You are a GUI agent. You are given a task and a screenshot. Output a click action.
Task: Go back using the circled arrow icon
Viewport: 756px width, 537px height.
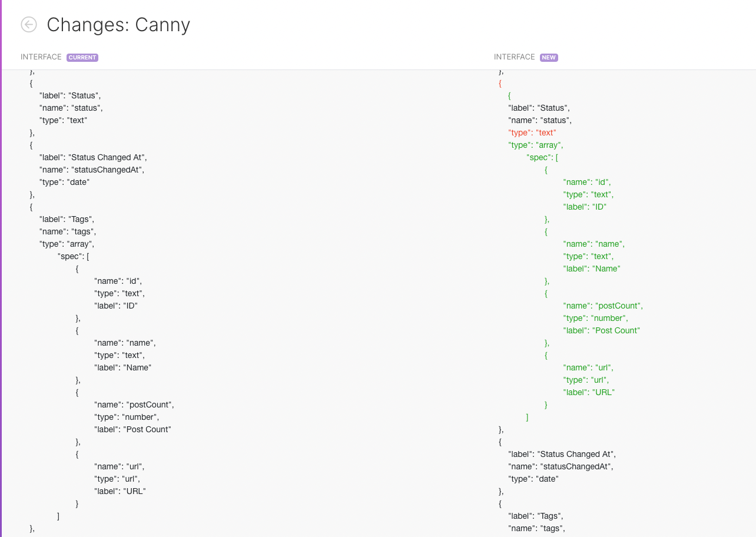[29, 24]
